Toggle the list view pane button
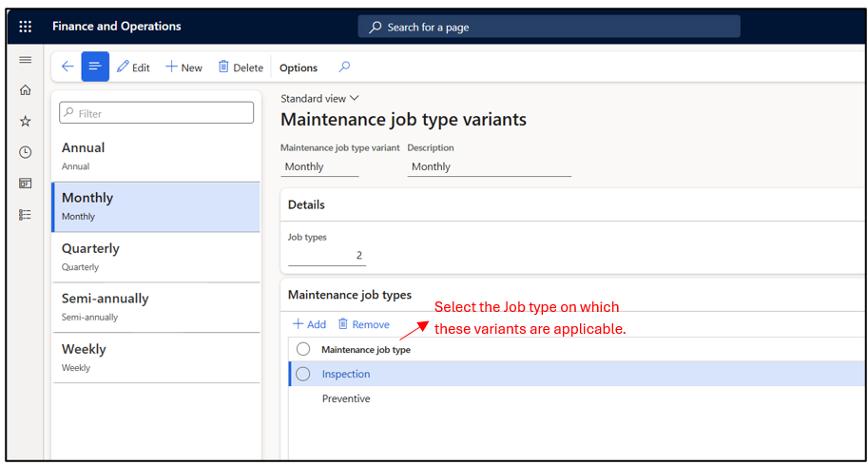 95,67
